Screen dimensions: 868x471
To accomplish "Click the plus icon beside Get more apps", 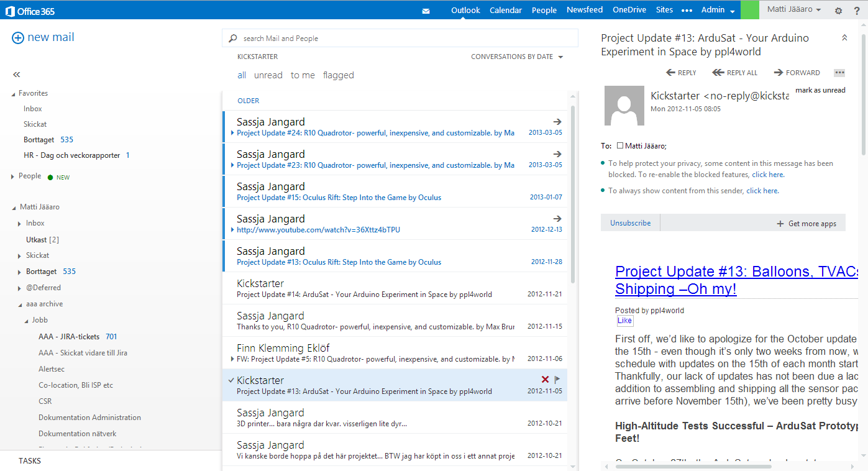I will pyautogui.click(x=780, y=224).
